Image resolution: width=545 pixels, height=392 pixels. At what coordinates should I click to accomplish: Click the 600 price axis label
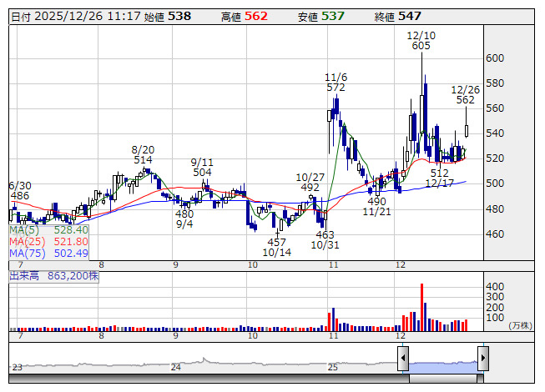click(495, 58)
